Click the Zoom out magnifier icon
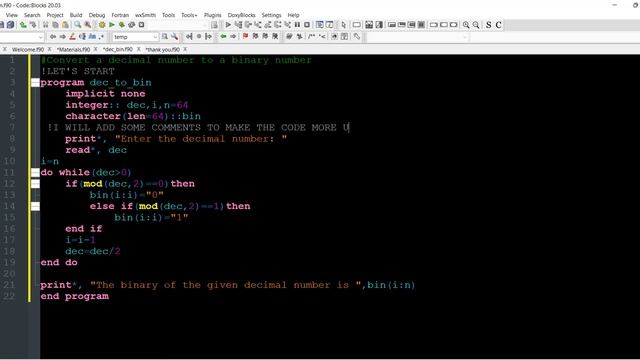 tap(476, 25)
